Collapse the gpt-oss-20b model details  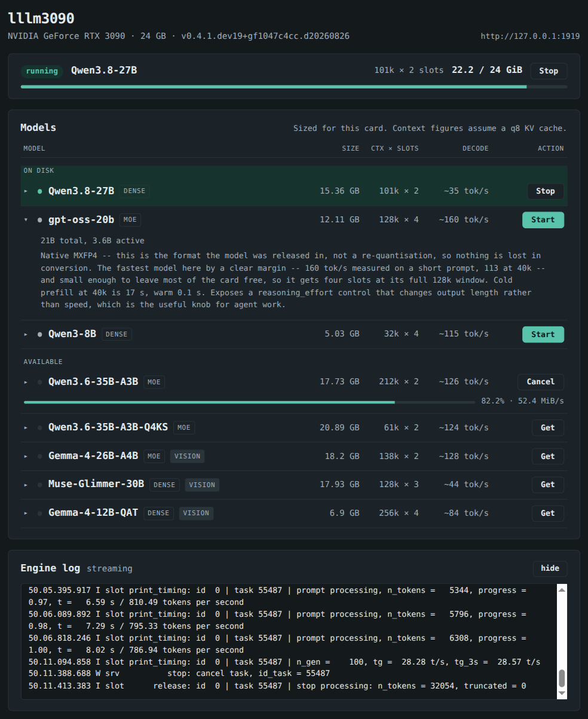[26, 220]
